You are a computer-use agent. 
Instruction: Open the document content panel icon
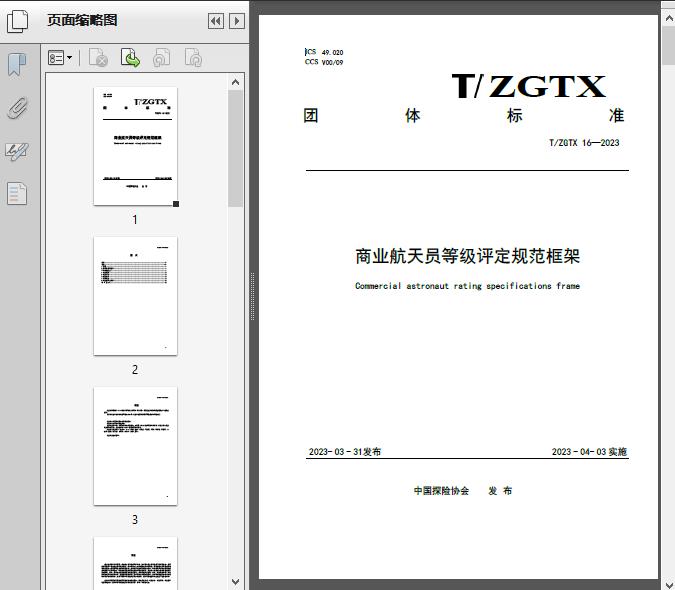[x=17, y=194]
